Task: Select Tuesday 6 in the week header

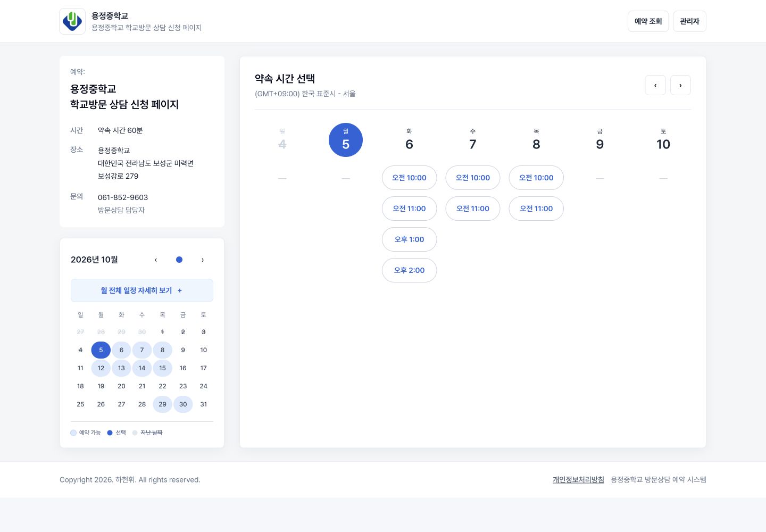Action: (409, 140)
